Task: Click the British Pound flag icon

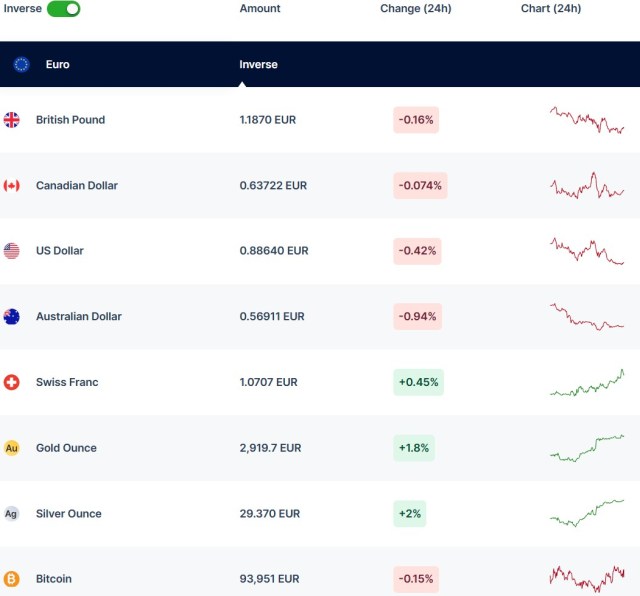Action: (12, 120)
